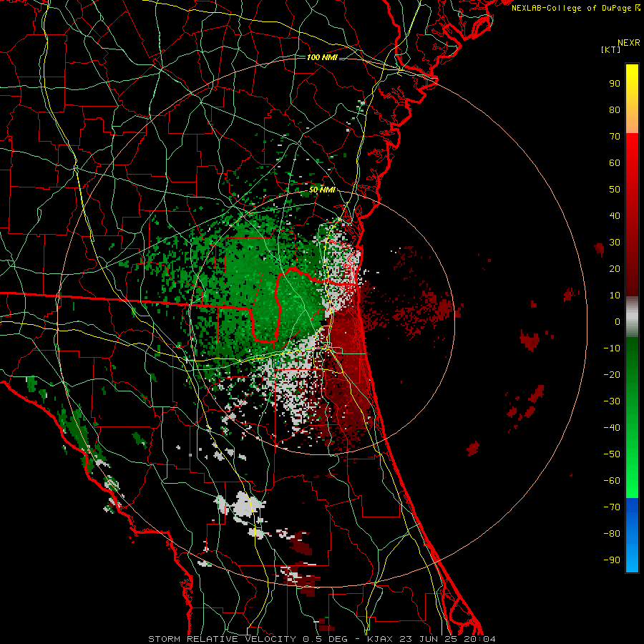
Task: Click the "NEXLAB-College of DuPage" header text
Action: point(571,8)
